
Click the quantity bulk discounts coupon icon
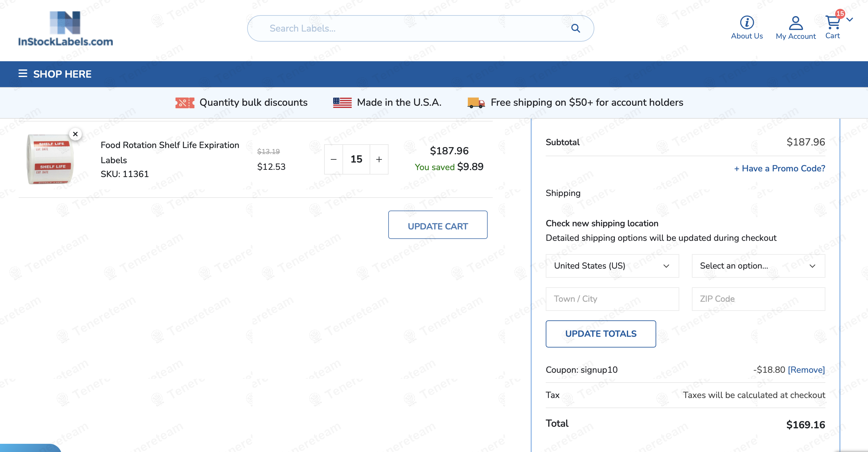coord(185,103)
